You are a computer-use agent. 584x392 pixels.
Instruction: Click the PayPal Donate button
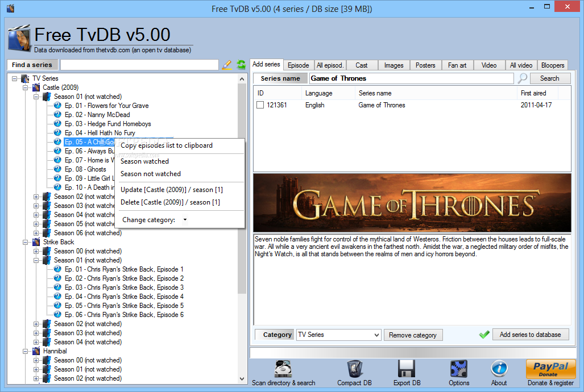coord(551,369)
